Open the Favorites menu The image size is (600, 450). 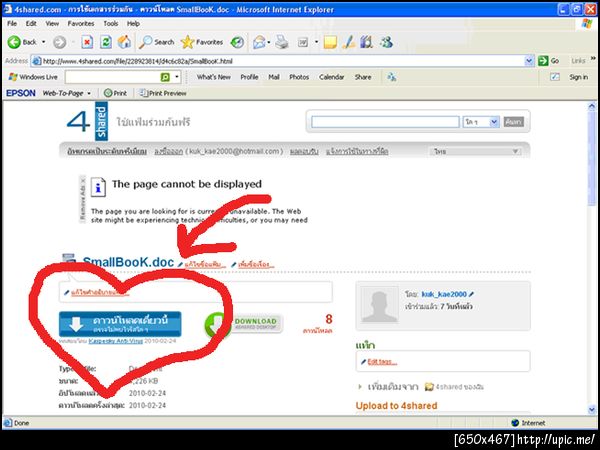[x=81, y=23]
